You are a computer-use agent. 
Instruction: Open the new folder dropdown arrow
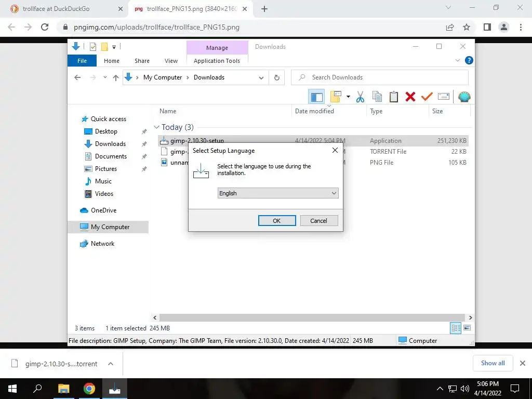[x=348, y=97]
